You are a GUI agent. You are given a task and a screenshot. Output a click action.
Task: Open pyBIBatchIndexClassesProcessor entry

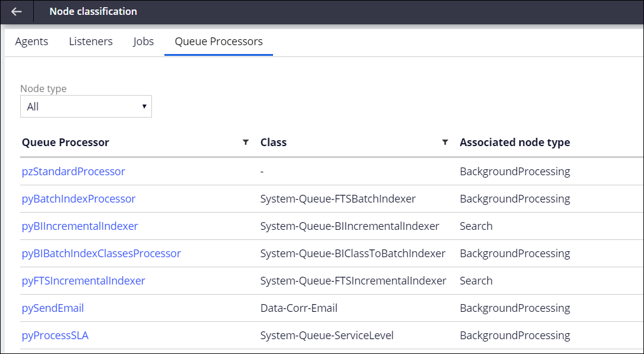click(x=101, y=254)
